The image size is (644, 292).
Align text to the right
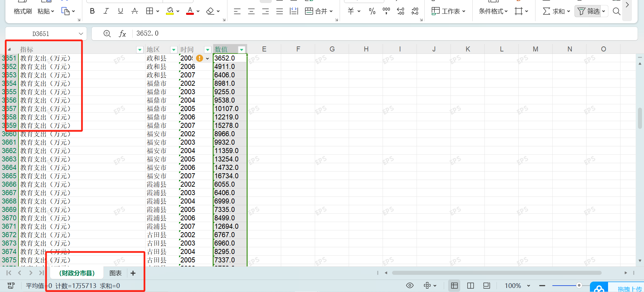click(x=265, y=11)
